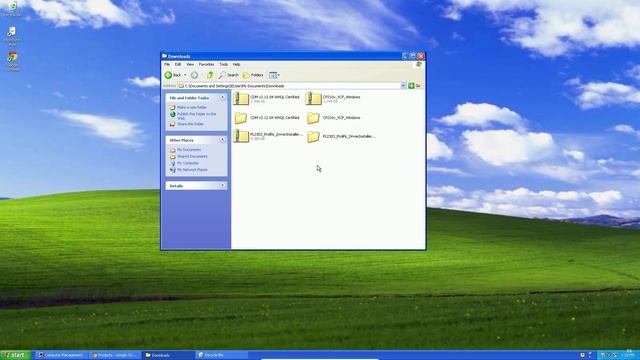Click the greyed-out Forward arrow button

tap(194, 75)
